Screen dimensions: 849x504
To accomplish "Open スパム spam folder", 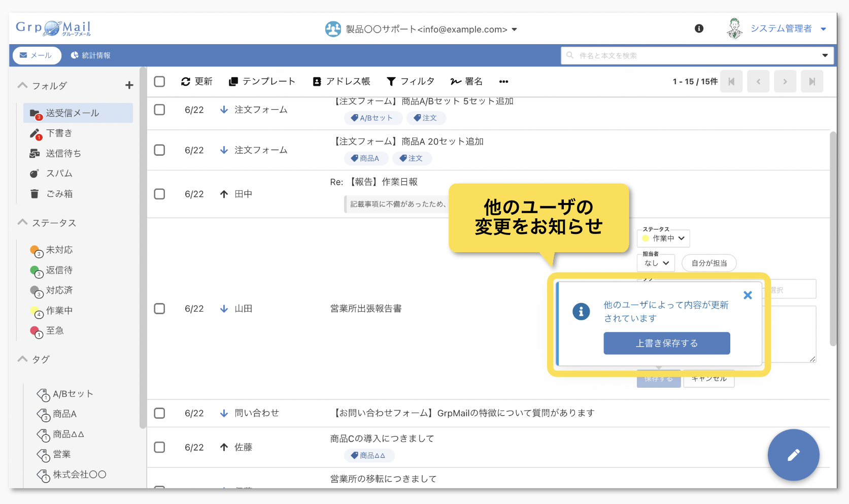I will click(x=59, y=173).
